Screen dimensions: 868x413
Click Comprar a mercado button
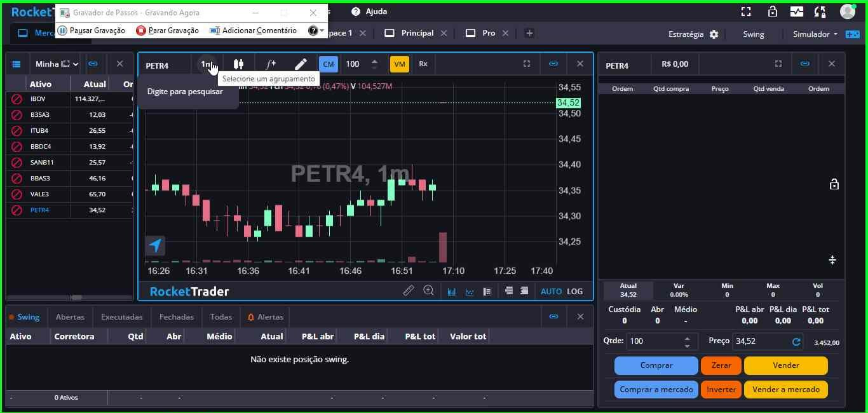click(x=656, y=389)
